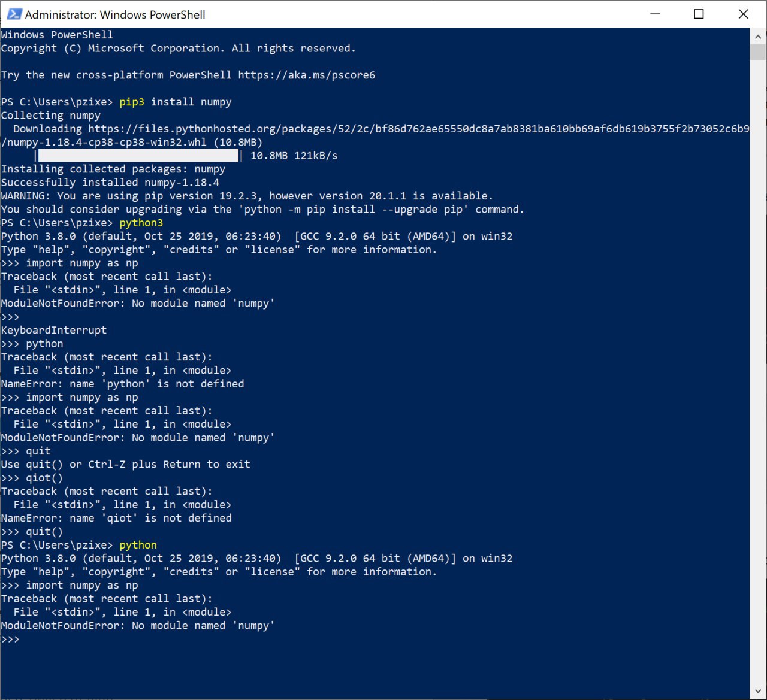The image size is (767, 700).
Task: Click the 'Administrator: Windows PowerShell' title text
Action: (x=115, y=14)
